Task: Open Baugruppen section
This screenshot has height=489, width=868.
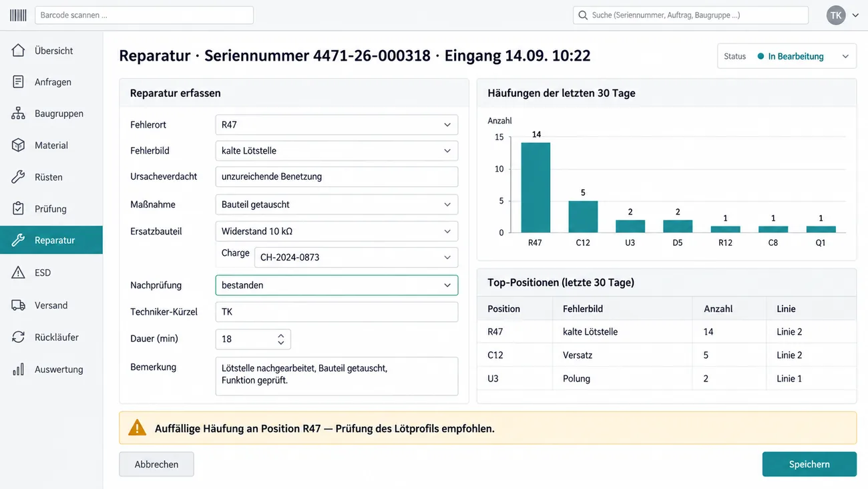Action: [x=51, y=114]
